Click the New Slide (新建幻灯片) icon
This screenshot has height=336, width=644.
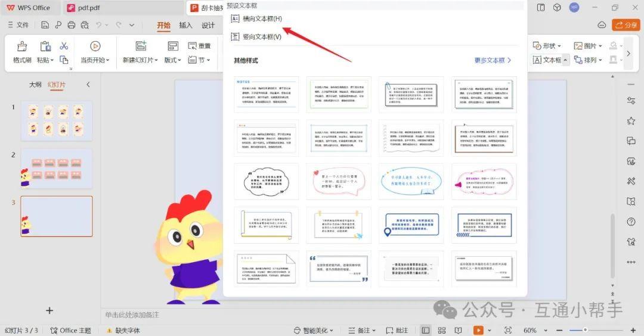141,46
